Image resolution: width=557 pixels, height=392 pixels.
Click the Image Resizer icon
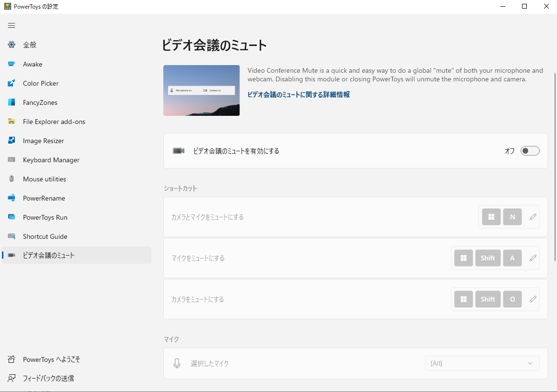pyautogui.click(x=11, y=141)
